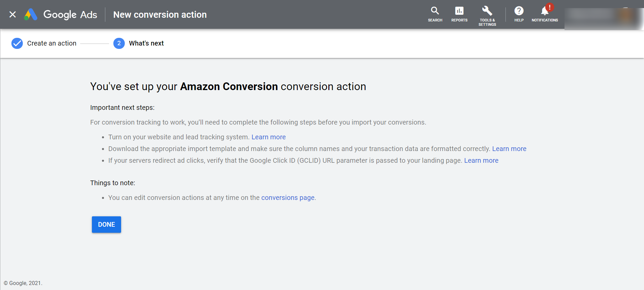The image size is (644, 290).
Task: Close the new conversion action wizard
Action: tap(12, 14)
